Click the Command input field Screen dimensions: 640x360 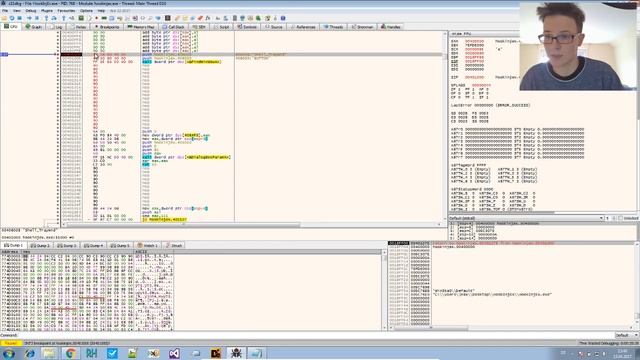pyautogui.click(x=316, y=335)
